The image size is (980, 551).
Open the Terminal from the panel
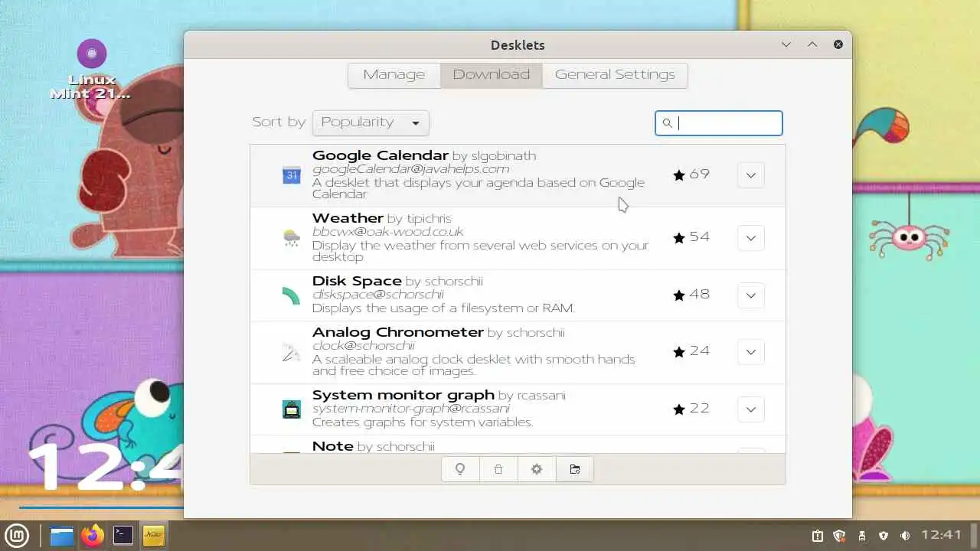123,536
